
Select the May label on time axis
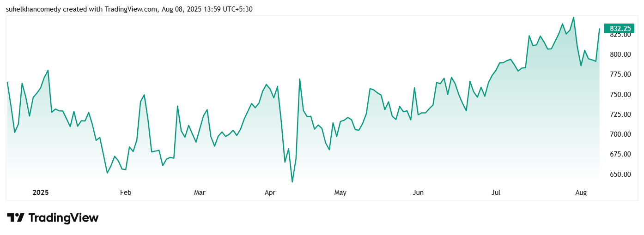point(340,193)
